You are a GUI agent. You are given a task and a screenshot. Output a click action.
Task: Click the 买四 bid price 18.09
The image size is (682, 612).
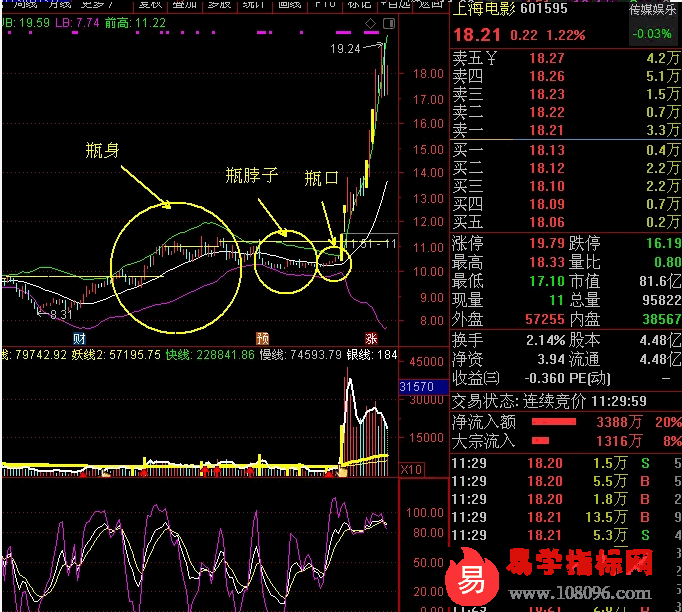pyautogui.click(x=546, y=204)
